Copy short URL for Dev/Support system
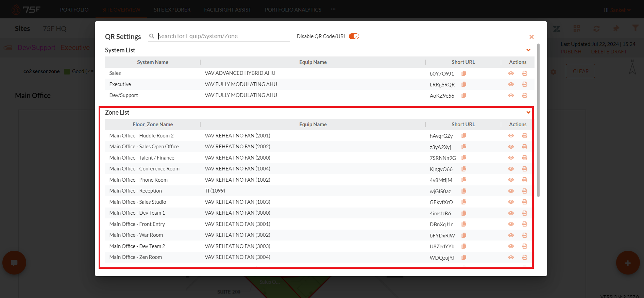Image resolution: width=644 pixels, height=298 pixels. click(x=464, y=95)
